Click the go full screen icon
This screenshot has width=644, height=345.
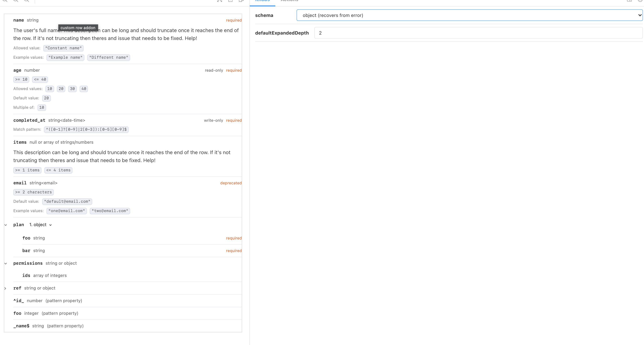(x=219, y=1)
